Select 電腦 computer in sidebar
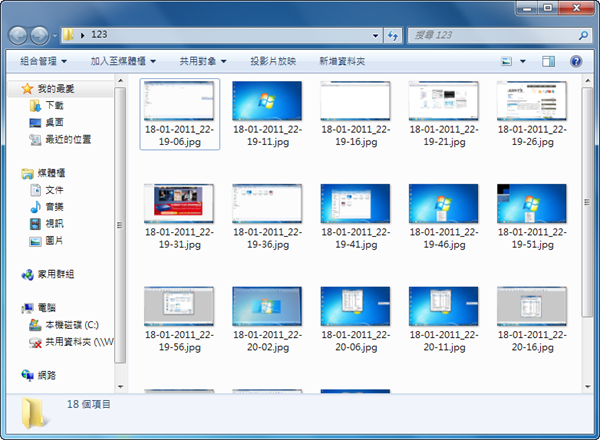600x440 pixels. tap(39, 308)
